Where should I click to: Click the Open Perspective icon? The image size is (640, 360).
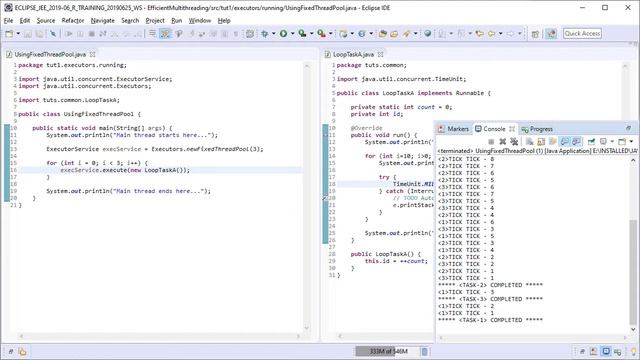(535, 34)
